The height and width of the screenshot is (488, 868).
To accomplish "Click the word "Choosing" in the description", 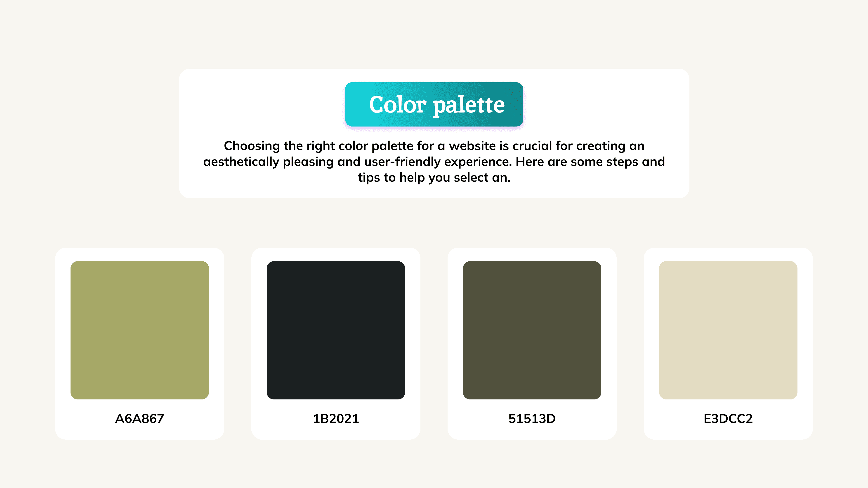I will tap(252, 146).
